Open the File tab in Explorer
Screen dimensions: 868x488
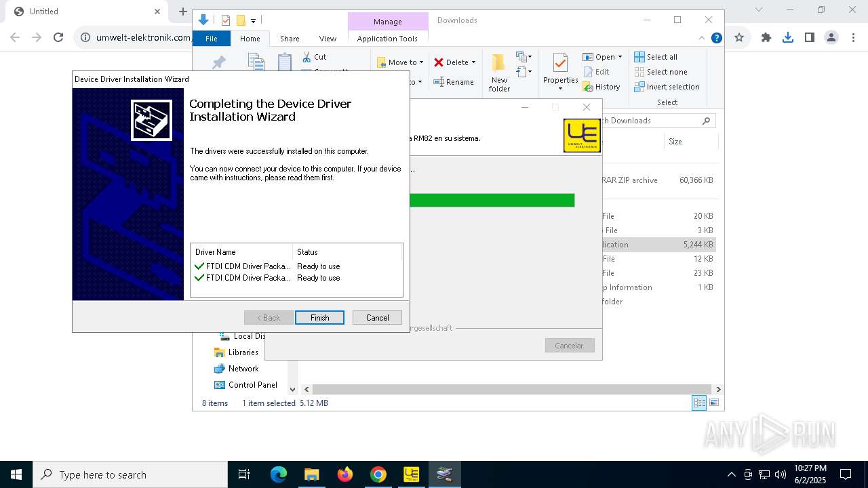click(212, 39)
